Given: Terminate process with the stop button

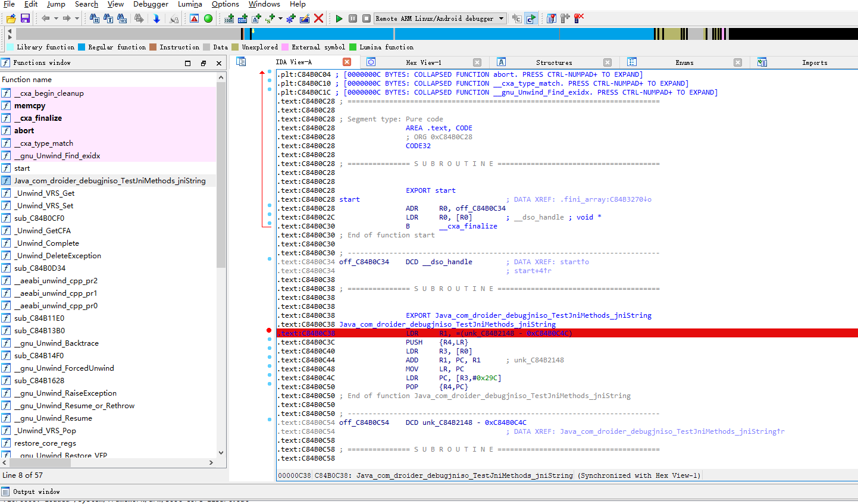Looking at the screenshot, I should [367, 18].
